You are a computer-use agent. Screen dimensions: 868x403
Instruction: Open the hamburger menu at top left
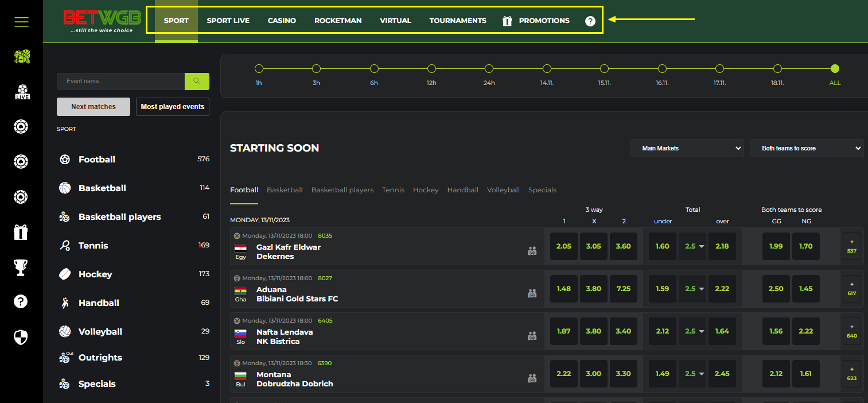point(21,21)
